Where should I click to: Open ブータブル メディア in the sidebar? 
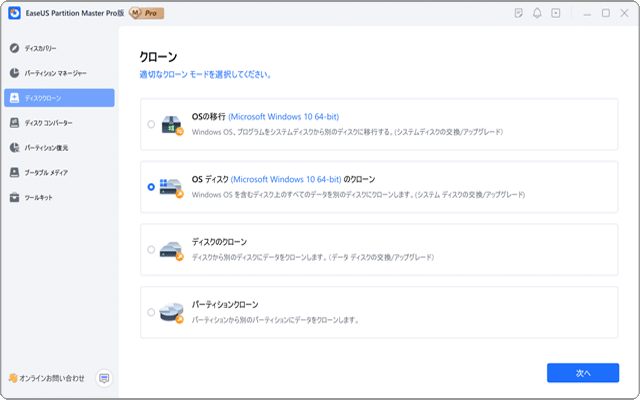coord(59,173)
